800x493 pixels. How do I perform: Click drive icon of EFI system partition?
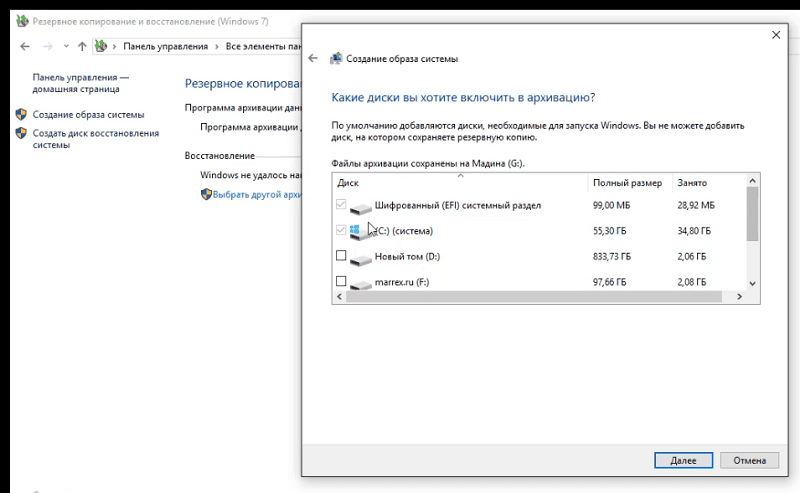point(360,208)
